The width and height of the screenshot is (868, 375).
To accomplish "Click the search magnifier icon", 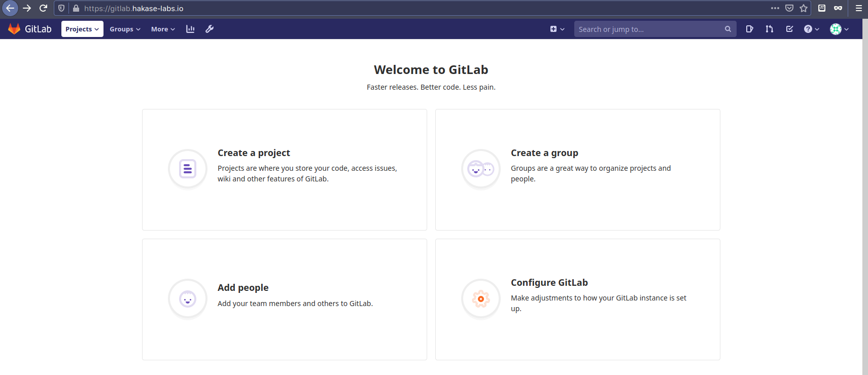I will [x=728, y=29].
